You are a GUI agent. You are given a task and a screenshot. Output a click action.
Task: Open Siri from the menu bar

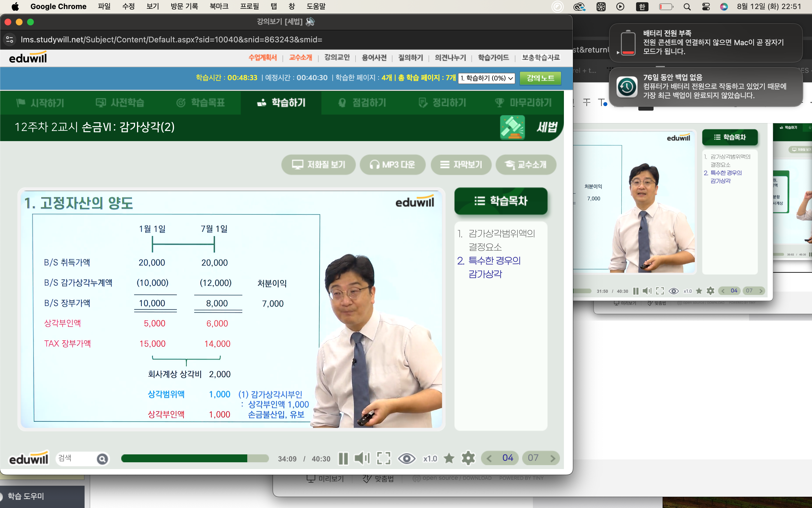[724, 7]
